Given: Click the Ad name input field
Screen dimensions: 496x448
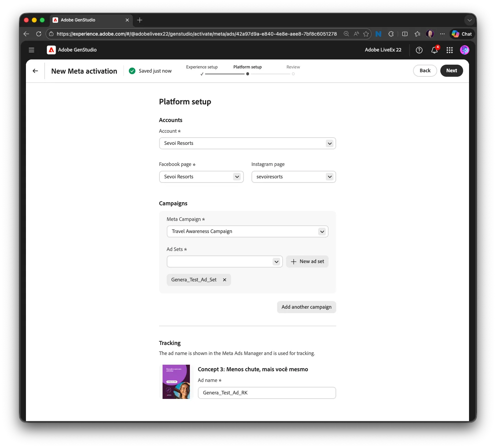Looking at the screenshot, I should point(267,393).
